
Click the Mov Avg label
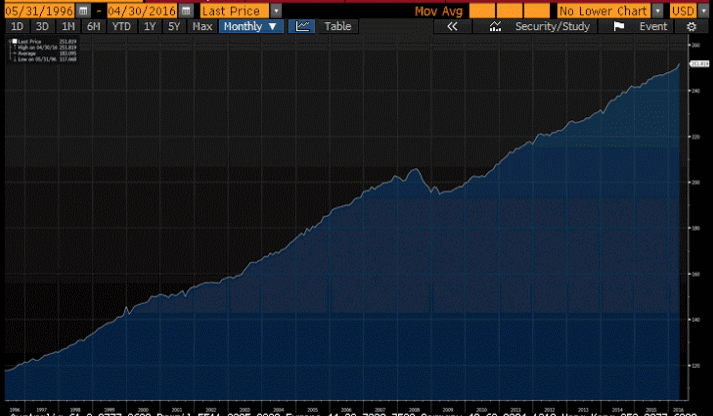438,10
